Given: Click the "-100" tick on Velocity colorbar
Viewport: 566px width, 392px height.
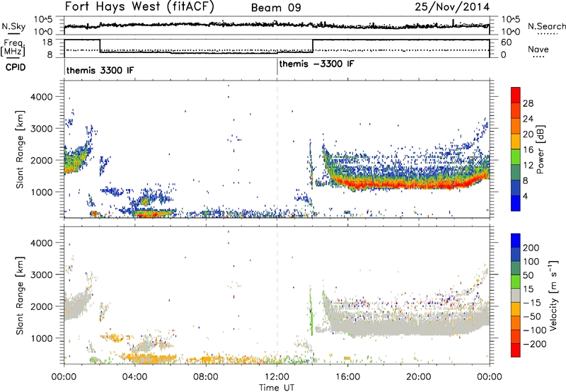Looking at the screenshot, I should click(534, 330).
